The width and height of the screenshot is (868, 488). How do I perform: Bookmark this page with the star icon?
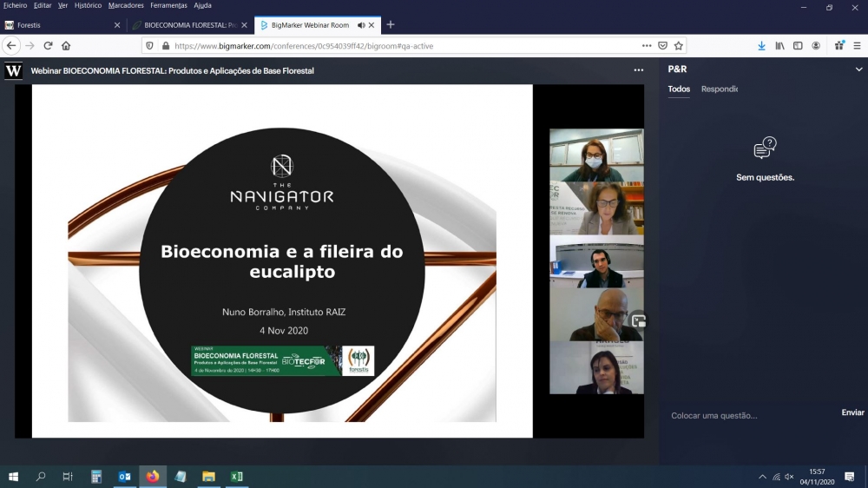pyautogui.click(x=679, y=45)
